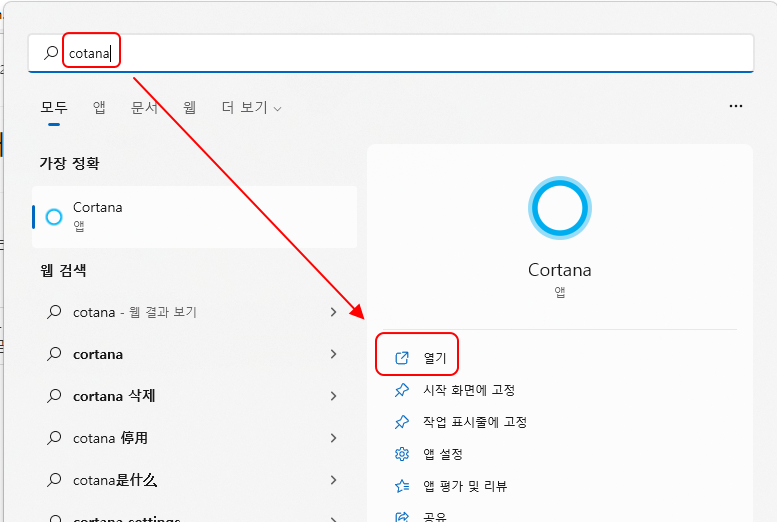This screenshot has width=777, height=522.
Task: Click search icon beside cotana 웹 결과 보기
Action: [x=54, y=312]
